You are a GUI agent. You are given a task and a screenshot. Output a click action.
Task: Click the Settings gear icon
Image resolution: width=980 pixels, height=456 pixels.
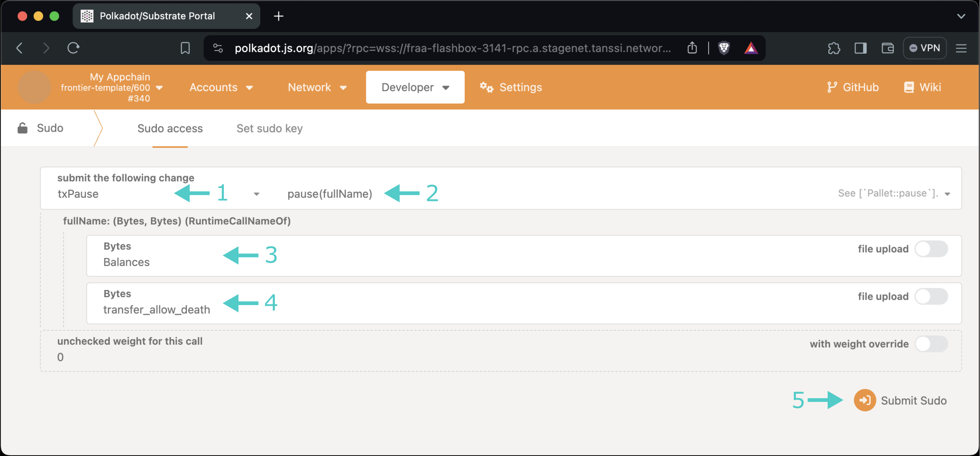[485, 87]
